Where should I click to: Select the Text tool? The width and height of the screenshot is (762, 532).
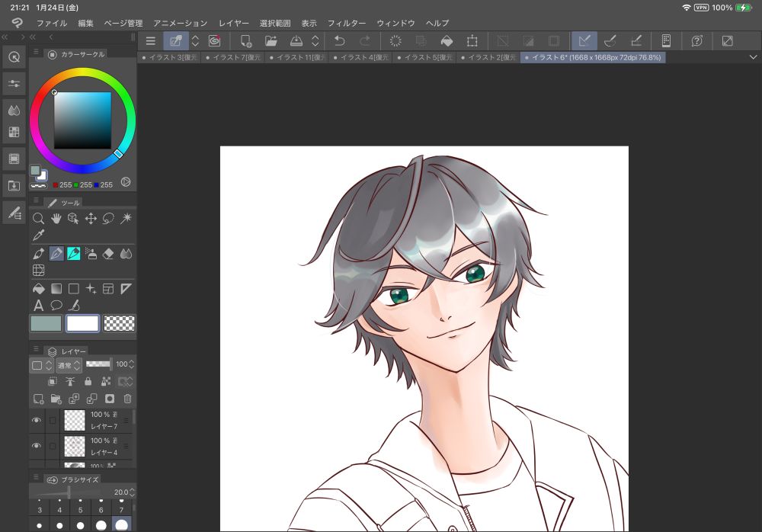(x=38, y=306)
